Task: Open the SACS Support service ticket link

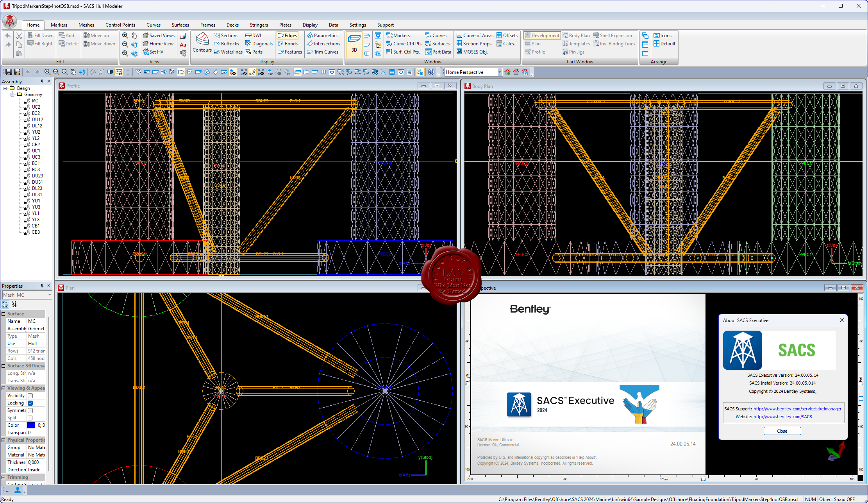Action: [797, 409]
